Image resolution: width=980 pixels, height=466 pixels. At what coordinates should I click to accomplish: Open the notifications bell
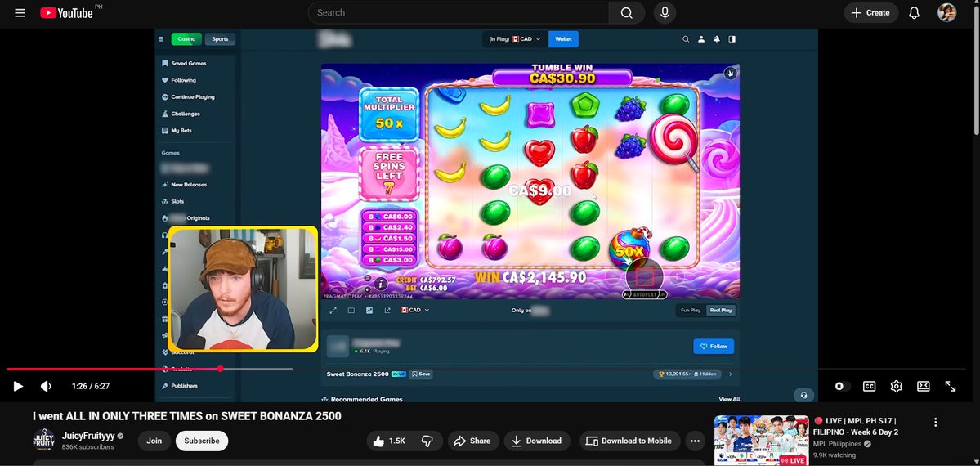[x=914, y=12]
